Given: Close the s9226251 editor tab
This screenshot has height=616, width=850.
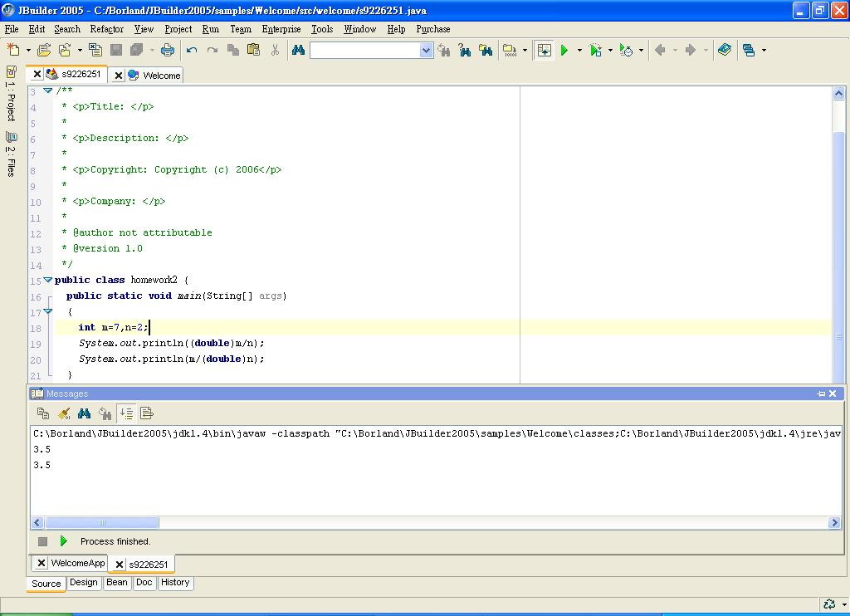Looking at the screenshot, I should [x=37, y=74].
